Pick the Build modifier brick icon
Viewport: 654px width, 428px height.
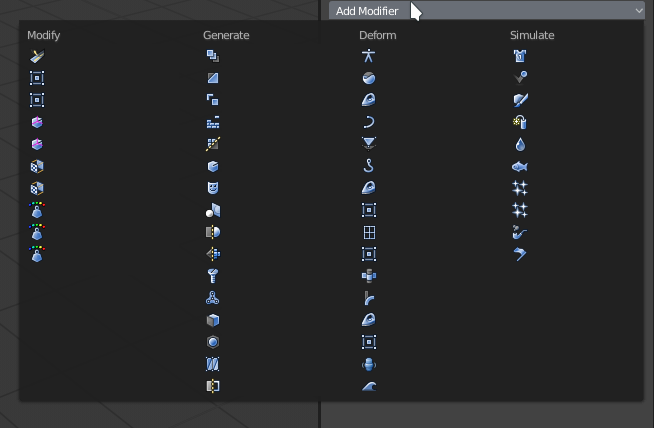(213, 122)
